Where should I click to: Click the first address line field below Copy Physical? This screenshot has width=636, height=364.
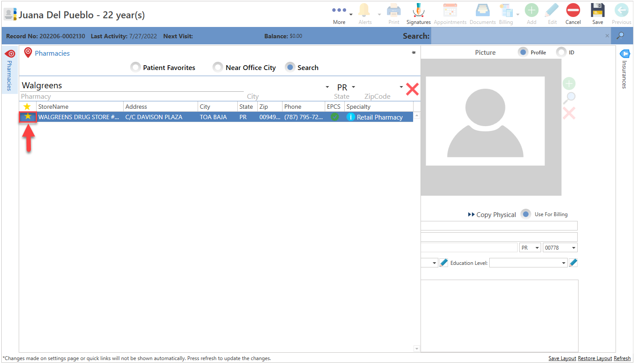(499, 226)
